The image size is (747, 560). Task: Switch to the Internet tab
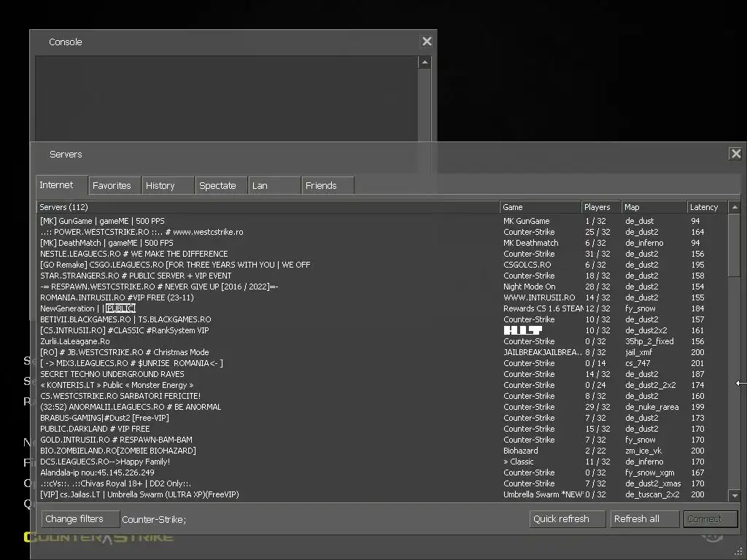click(x=62, y=185)
